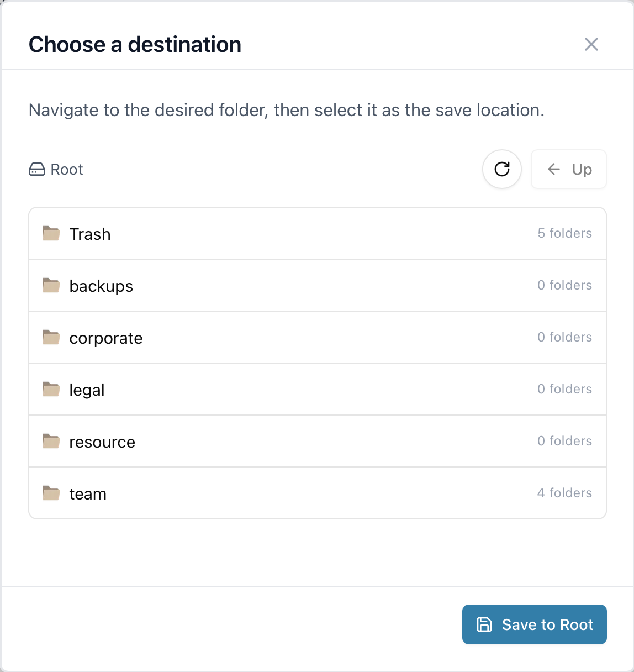Select the legal folder name
This screenshot has height=672, width=634.
click(x=87, y=390)
